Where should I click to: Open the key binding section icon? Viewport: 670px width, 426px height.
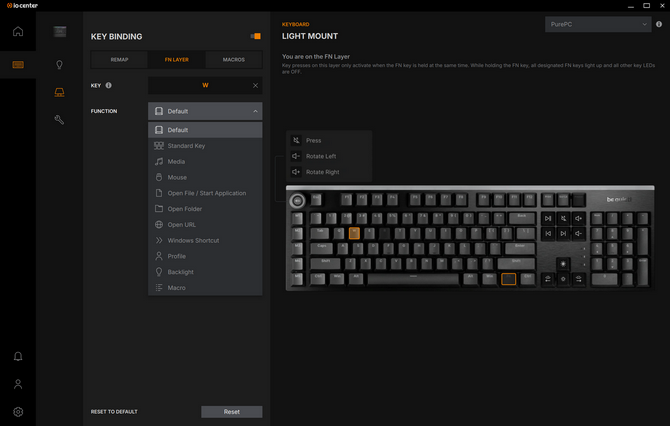[x=59, y=92]
